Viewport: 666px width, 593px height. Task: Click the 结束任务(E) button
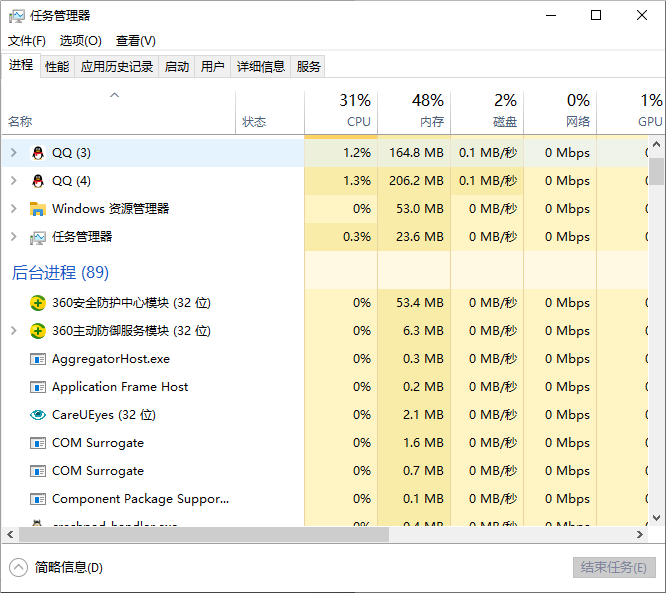[x=614, y=568]
